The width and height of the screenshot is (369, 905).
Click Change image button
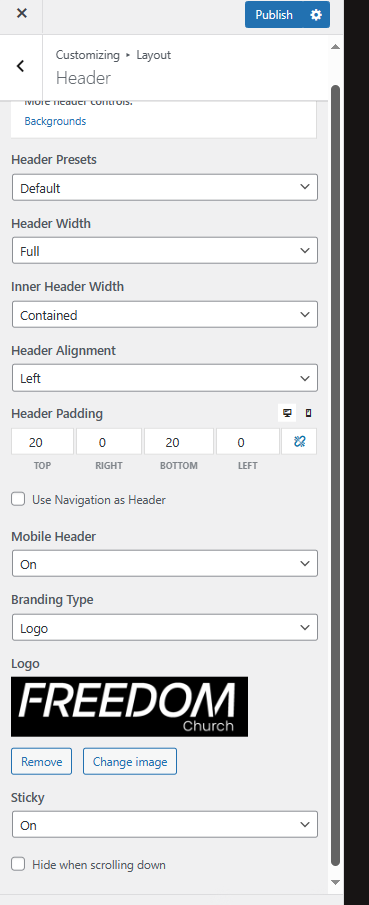coord(130,761)
